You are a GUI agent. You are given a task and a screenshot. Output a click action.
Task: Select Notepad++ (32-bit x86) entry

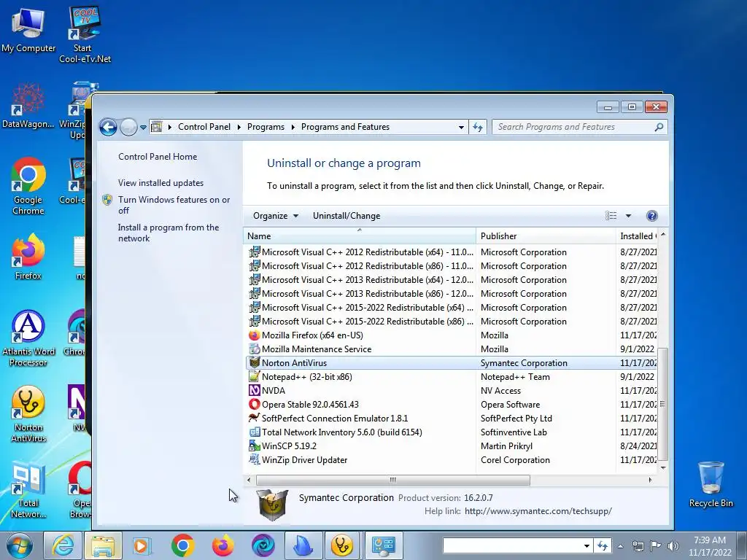tap(451, 377)
